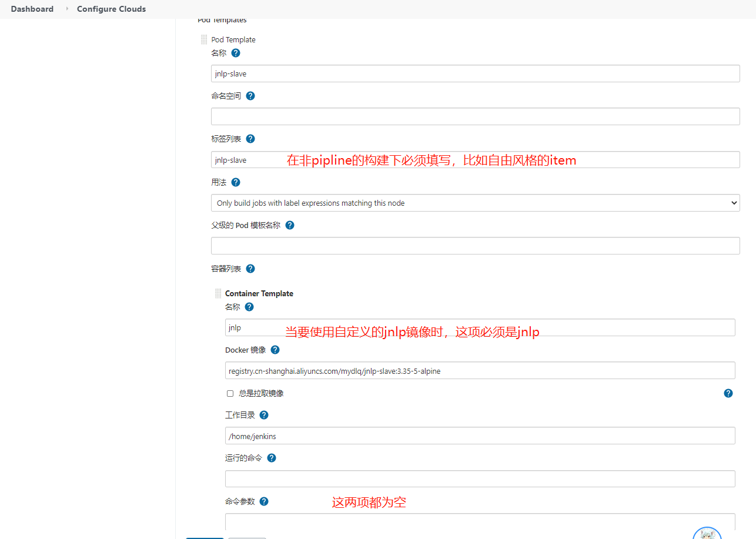The image size is (756, 539).
Task: Click the Configure Clouds breadcrumb
Action: point(111,9)
